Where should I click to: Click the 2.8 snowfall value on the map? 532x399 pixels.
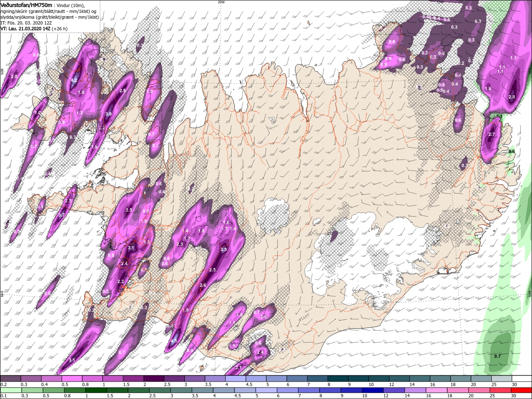click(x=122, y=91)
